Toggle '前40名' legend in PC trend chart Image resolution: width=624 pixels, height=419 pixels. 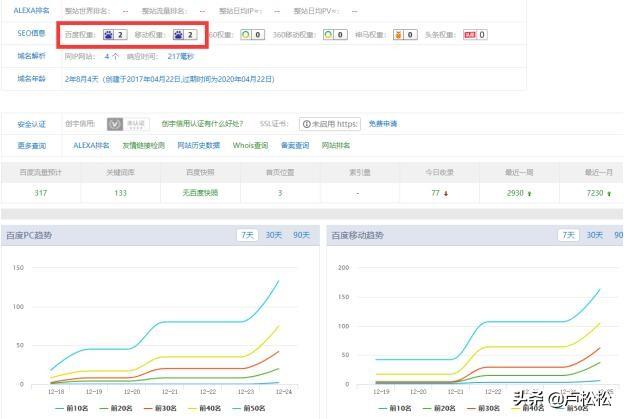pyautogui.click(x=204, y=408)
